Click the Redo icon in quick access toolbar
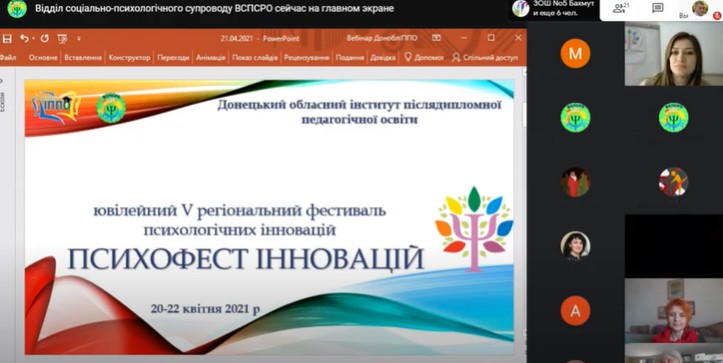This screenshot has width=723, height=363. coord(45,39)
